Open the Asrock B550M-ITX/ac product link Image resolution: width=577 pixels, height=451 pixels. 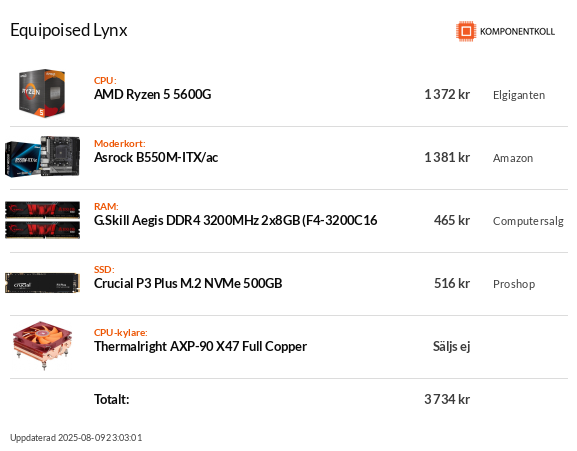[x=156, y=157]
